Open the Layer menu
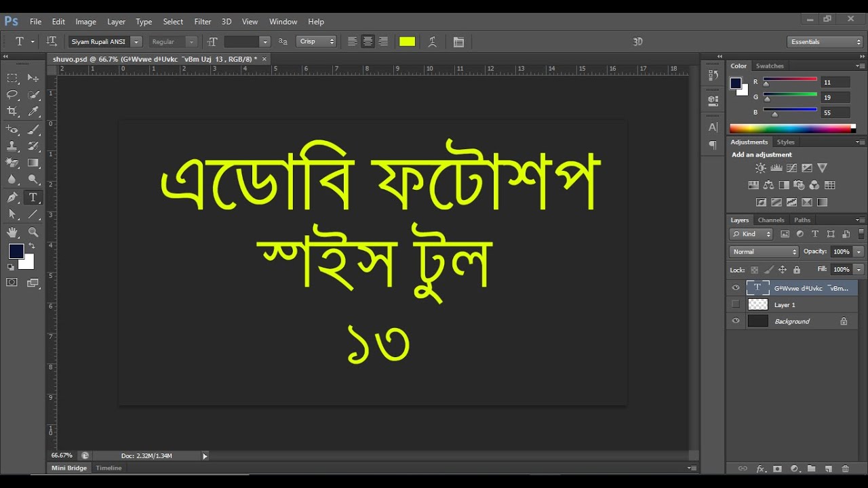Screen dimensions: 868x488 pyautogui.click(x=116, y=22)
